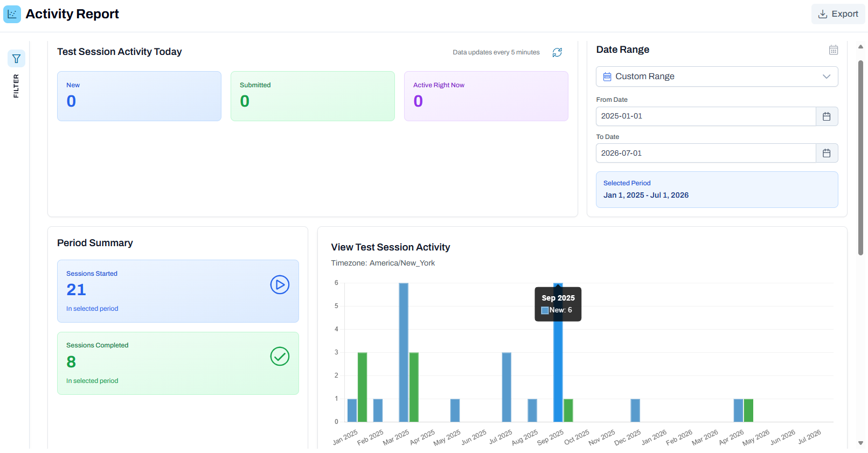
Task: Click the Date Range calendar grid icon
Action: tap(834, 50)
